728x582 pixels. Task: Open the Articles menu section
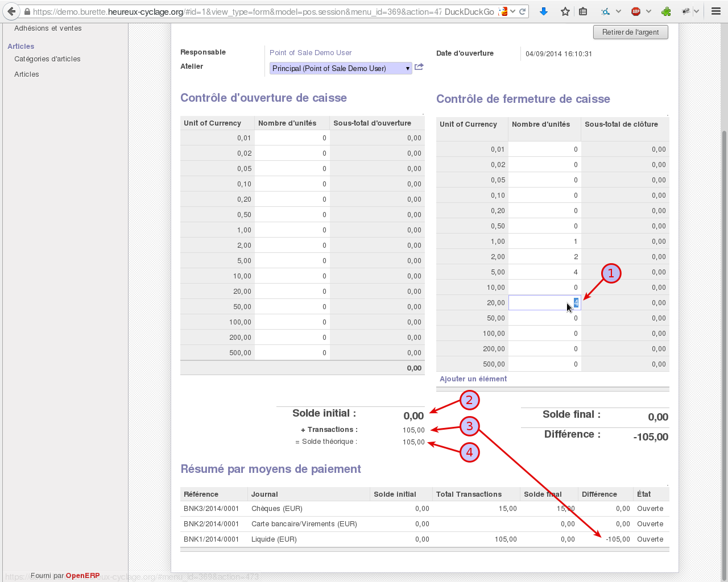point(20,47)
